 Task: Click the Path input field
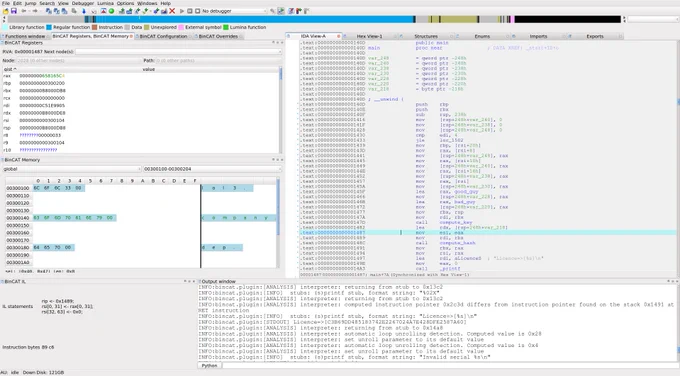[218, 61]
